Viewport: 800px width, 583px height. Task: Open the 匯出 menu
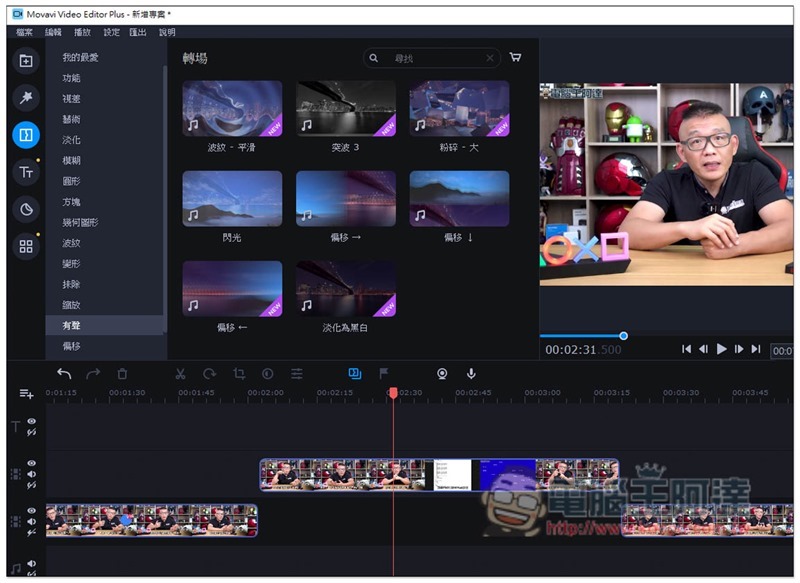(138, 32)
